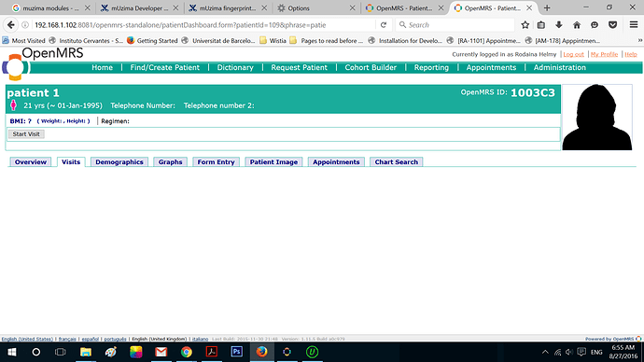Open a new browser tab
This screenshot has height=362, width=644.
point(547,7)
